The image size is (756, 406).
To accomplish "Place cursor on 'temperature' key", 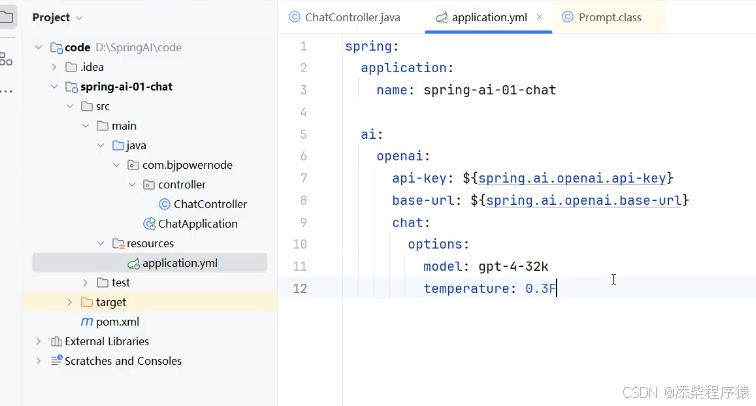I will (466, 289).
